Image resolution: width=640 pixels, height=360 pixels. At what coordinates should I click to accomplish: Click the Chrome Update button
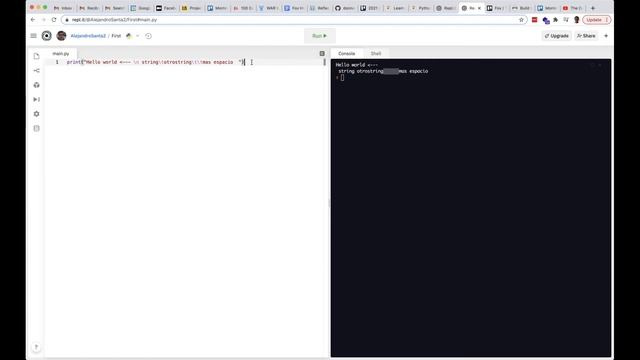pos(596,20)
